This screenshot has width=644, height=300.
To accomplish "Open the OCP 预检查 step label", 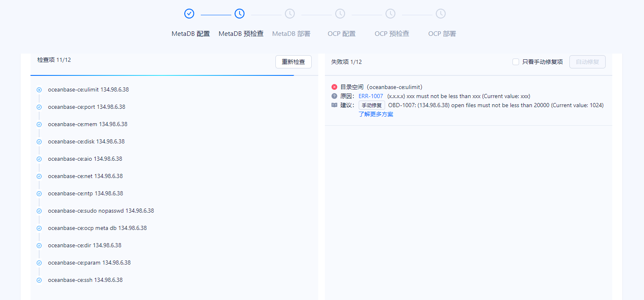I will pyautogui.click(x=392, y=34).
